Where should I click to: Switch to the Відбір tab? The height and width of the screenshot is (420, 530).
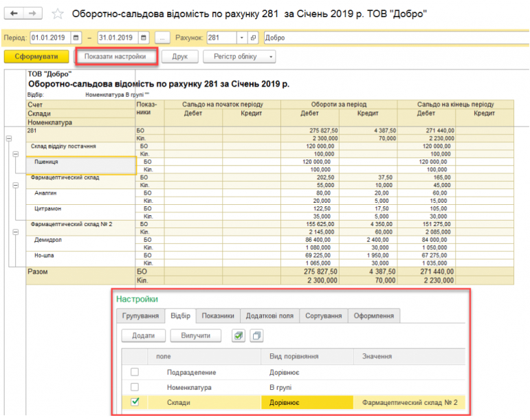[181, 316]
